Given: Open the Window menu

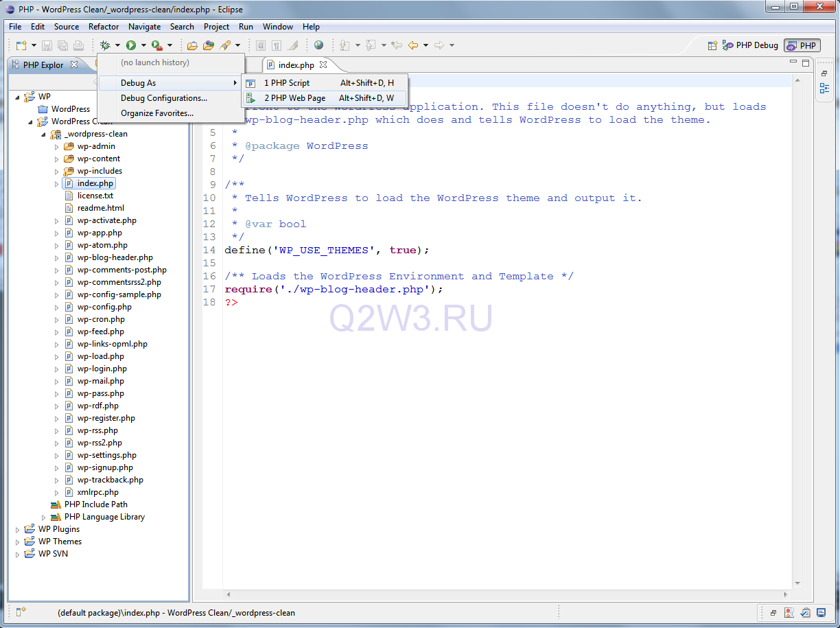Looking at the screenshot, I should coord(278,27).
